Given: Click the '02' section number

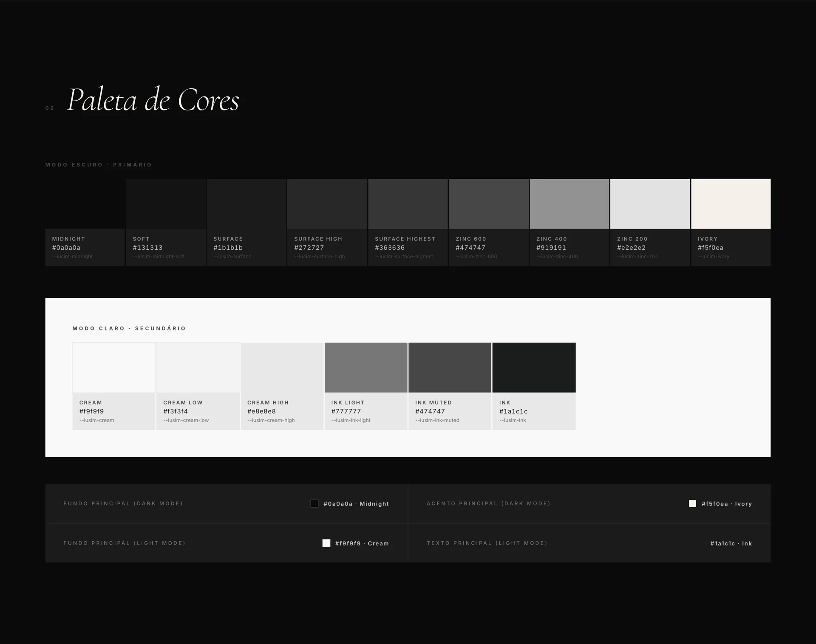Looking at the screenshot, I should (50, 108).
